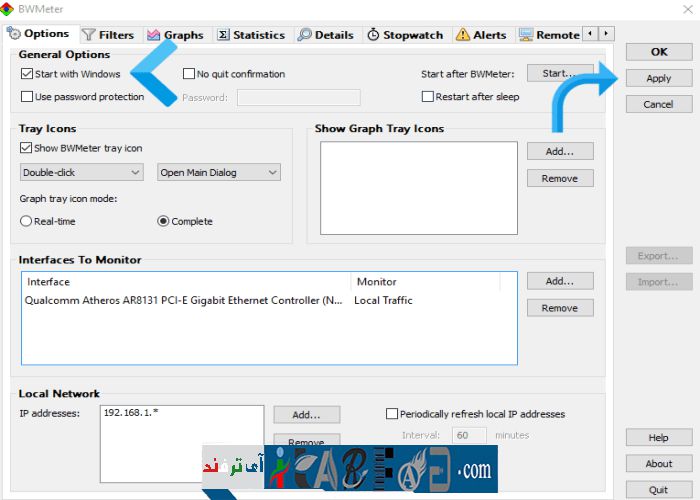Enable No quit confirmation option

click(189, 74)
